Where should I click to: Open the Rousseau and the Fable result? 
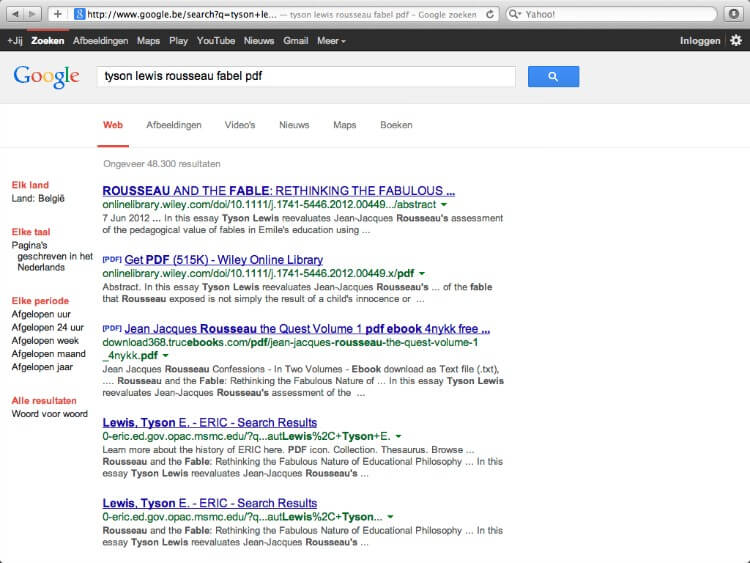[x=278, y=191]
